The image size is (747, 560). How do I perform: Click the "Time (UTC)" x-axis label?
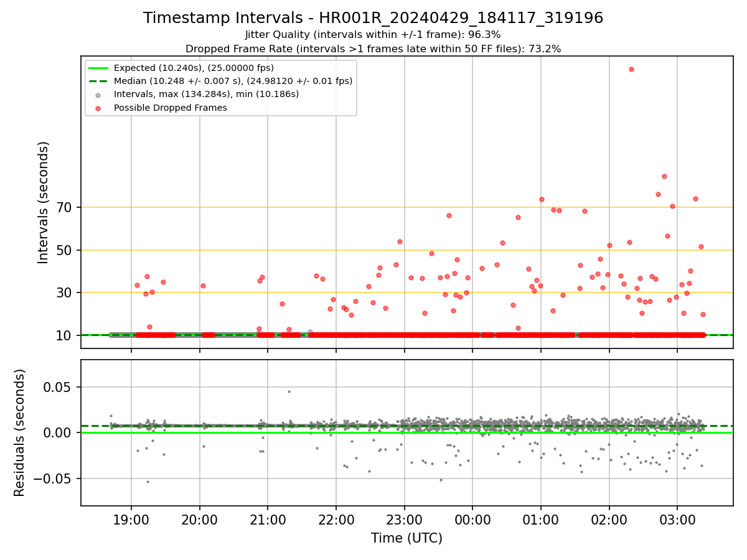click(406, 538)
